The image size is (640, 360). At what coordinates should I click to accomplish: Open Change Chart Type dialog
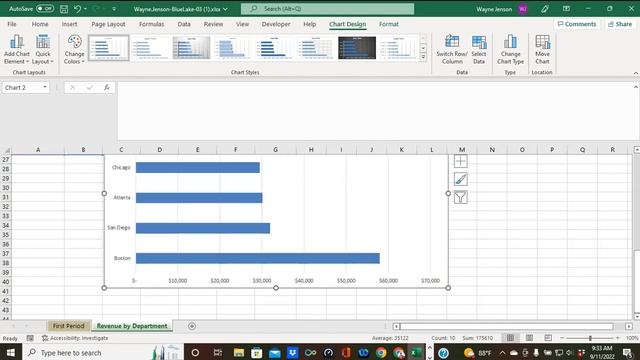coord(510,49)
